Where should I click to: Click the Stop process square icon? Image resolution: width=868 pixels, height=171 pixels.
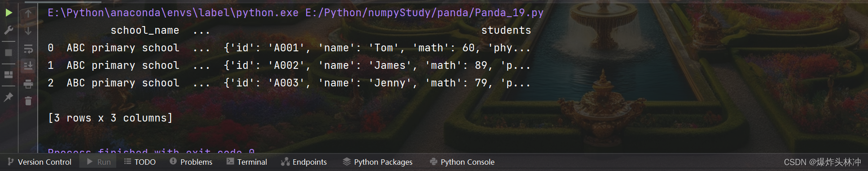(x=9, y=53)
